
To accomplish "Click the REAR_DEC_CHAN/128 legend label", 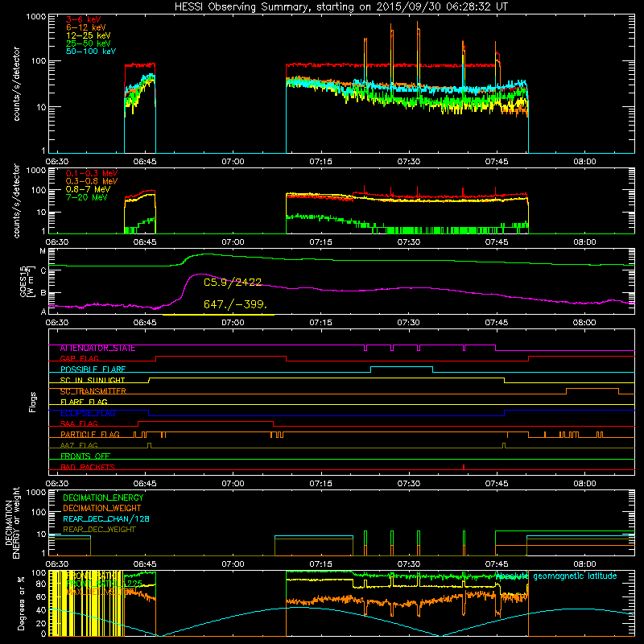I will coord(106,519).
